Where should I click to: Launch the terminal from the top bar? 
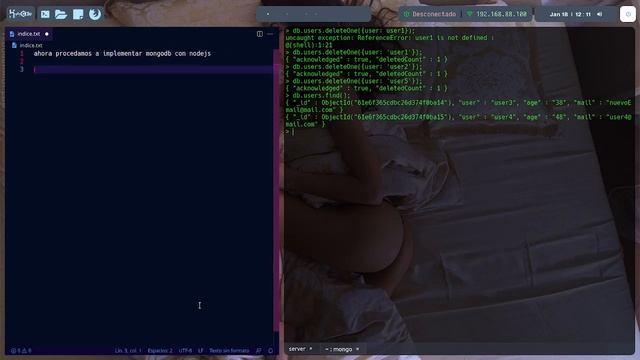pos(45,14)
